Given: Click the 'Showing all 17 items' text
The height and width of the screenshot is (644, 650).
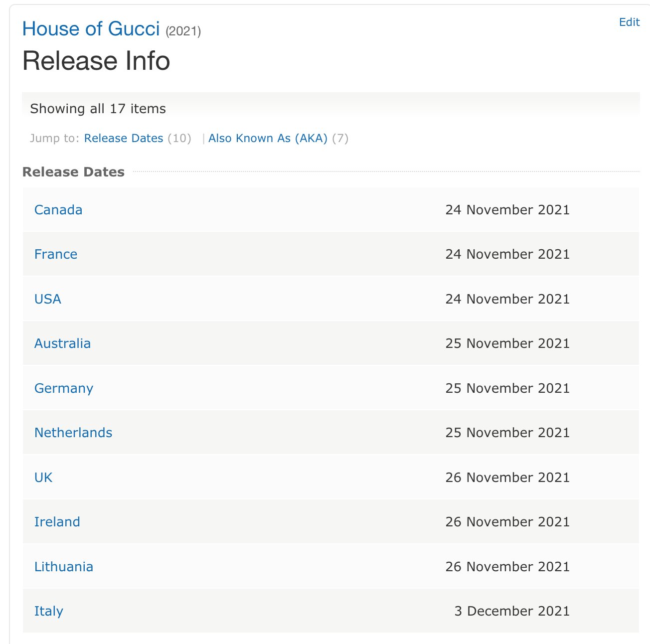Looking at the screenshot, I should point(98,109).
